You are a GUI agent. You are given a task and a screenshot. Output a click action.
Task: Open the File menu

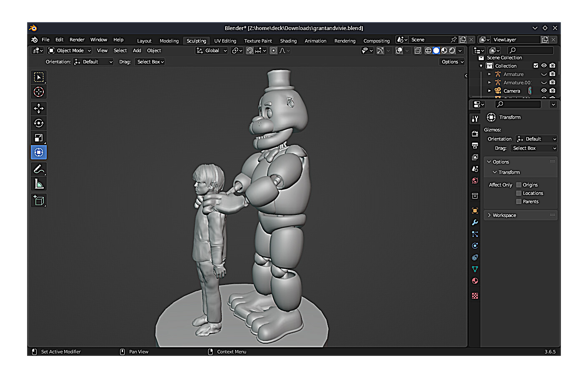pyautogui.click(x=45, y=40)
